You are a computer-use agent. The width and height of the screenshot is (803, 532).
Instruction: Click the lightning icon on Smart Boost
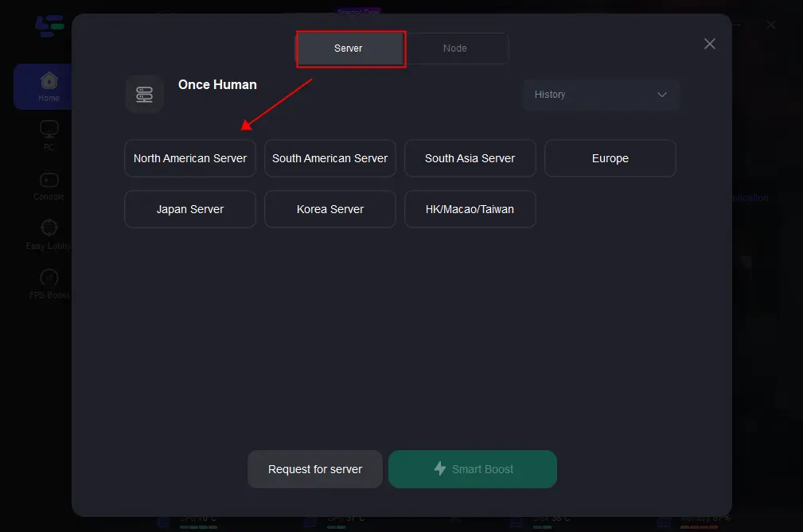pyautogui.click(x=440, y=468)
